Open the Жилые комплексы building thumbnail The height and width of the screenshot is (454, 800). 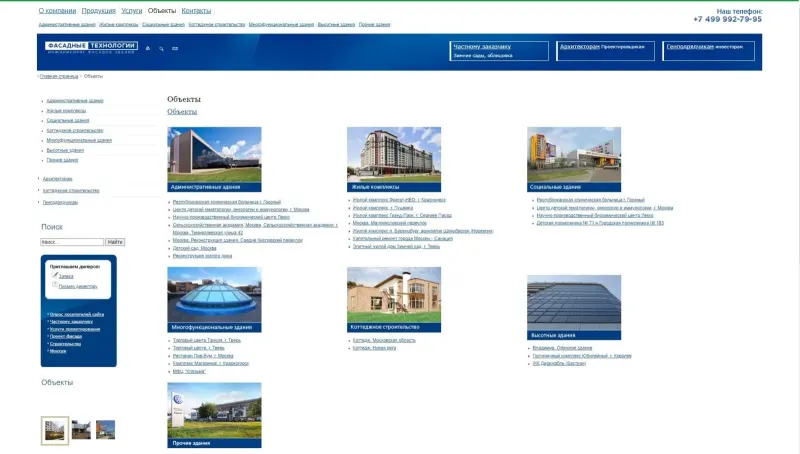pyautogui.click(x=394, y=159)
